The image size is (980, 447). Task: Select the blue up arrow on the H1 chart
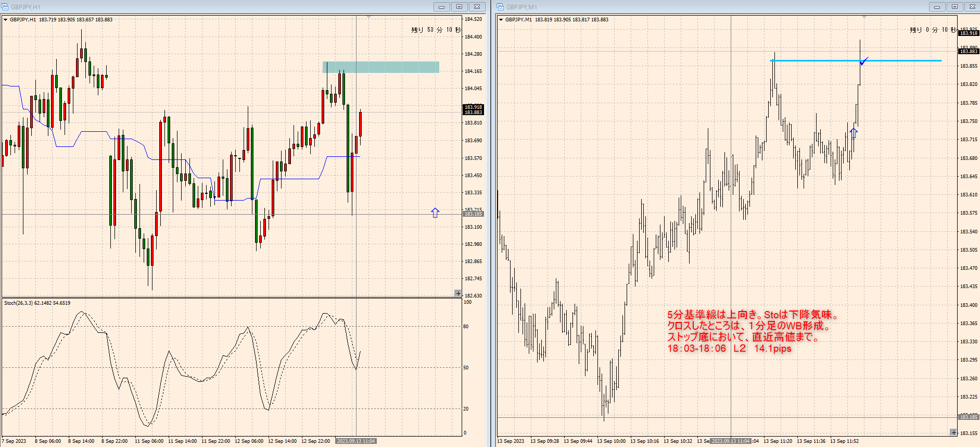tap(435, 213)
